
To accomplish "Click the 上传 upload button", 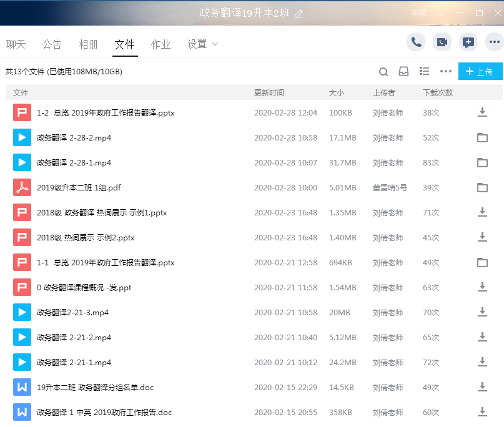I will (480, 71).
